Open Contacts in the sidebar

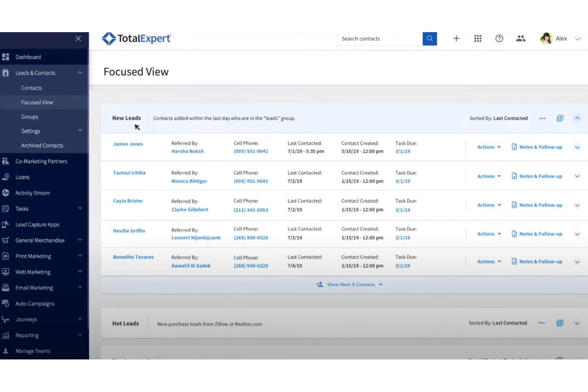[31, 88]
